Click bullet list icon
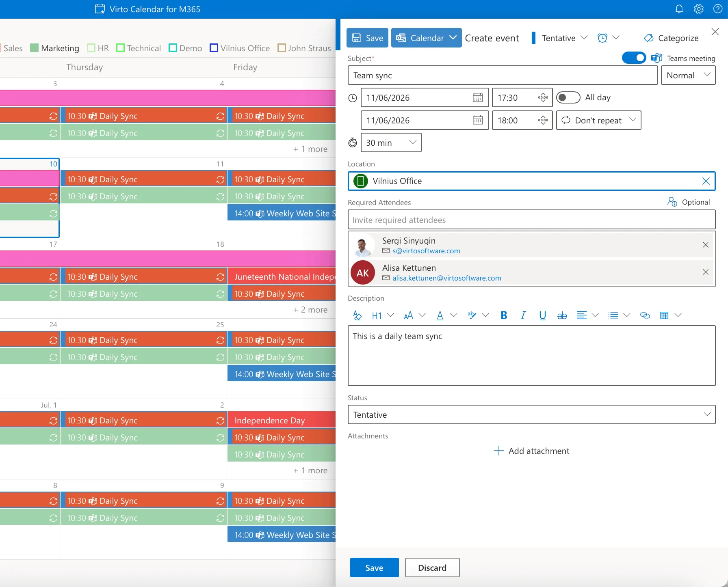This screenshot has height=587, width=728. (613, 315)
